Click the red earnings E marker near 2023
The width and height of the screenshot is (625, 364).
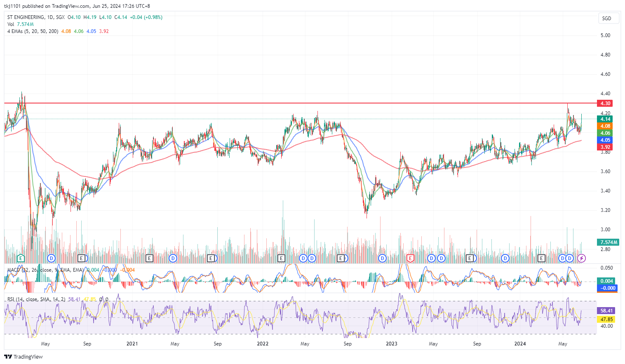click(410, 258)
